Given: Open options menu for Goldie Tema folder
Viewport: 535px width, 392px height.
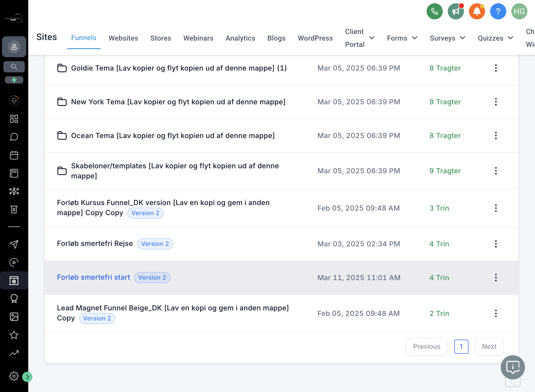Looking at the screenshot, I should point(496,68).
